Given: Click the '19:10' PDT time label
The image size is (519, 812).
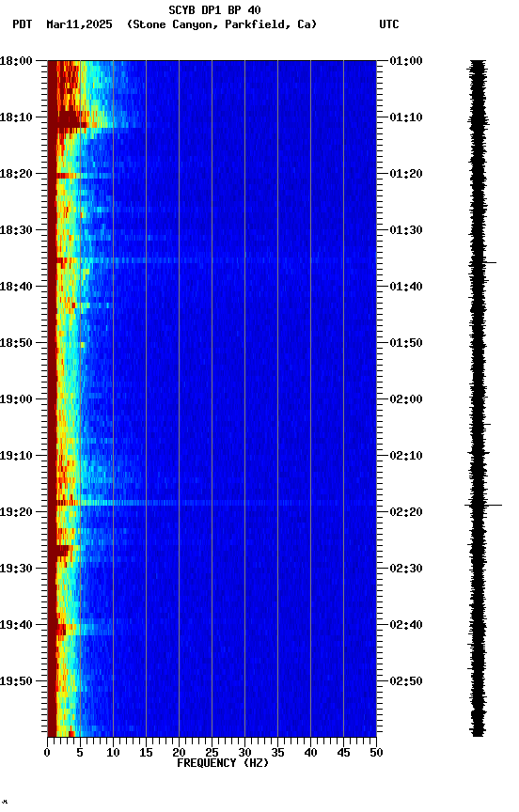Looking at the screenshot, I should click(x=16, y=456).
